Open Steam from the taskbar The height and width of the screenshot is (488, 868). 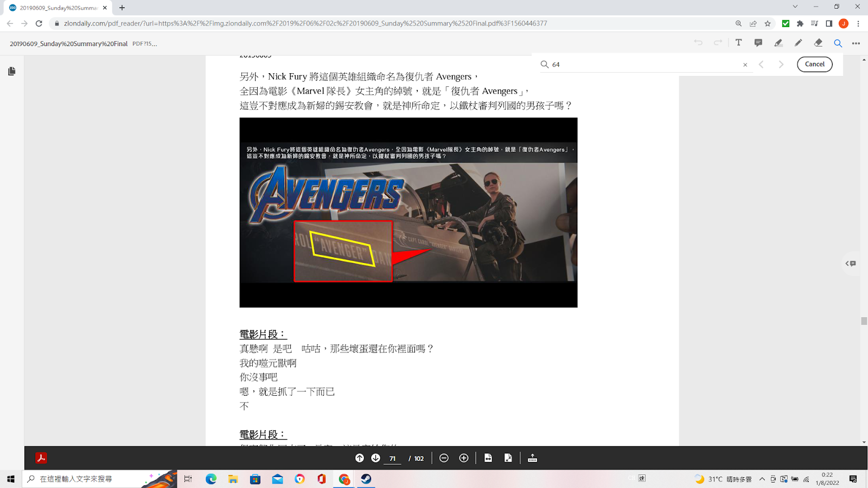366,479
